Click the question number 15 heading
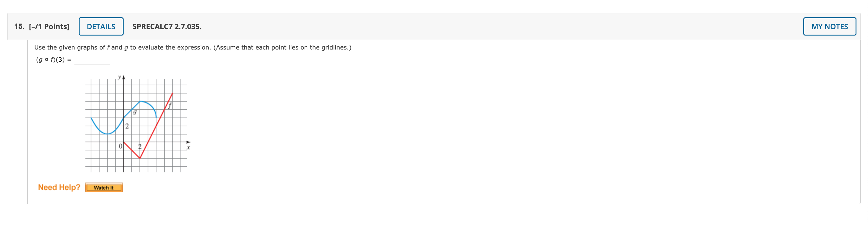Viewport: 868px width, 226px height. [x=19, y=26]
